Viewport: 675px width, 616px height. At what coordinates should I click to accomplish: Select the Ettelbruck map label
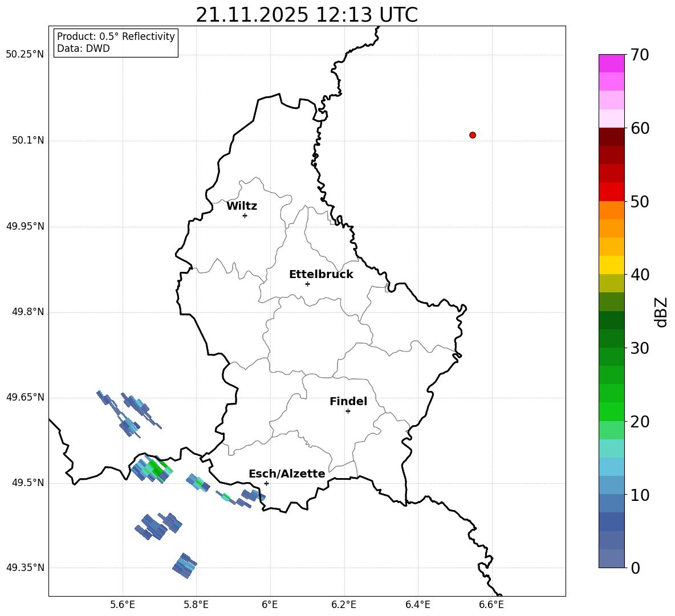pos(321,275)
